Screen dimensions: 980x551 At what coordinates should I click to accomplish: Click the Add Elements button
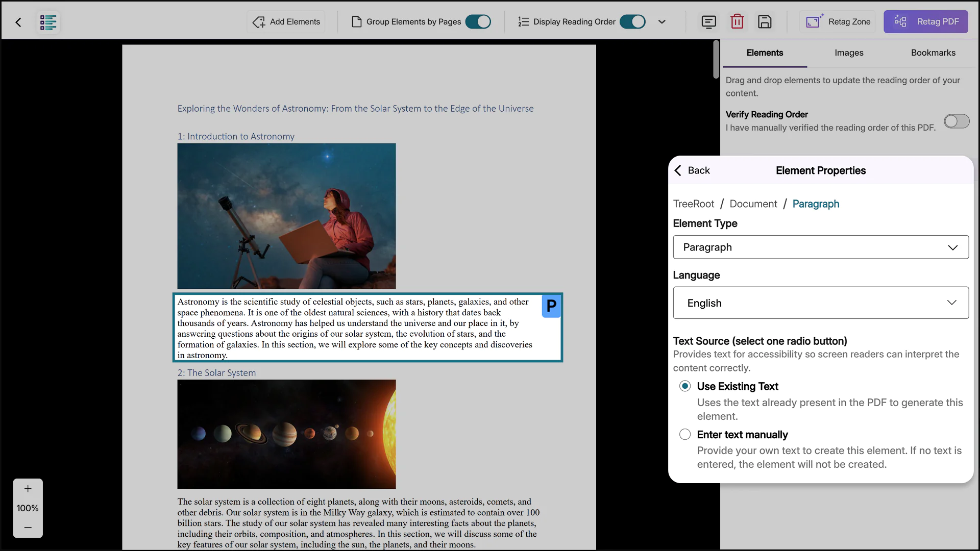[x=286, y=22]
